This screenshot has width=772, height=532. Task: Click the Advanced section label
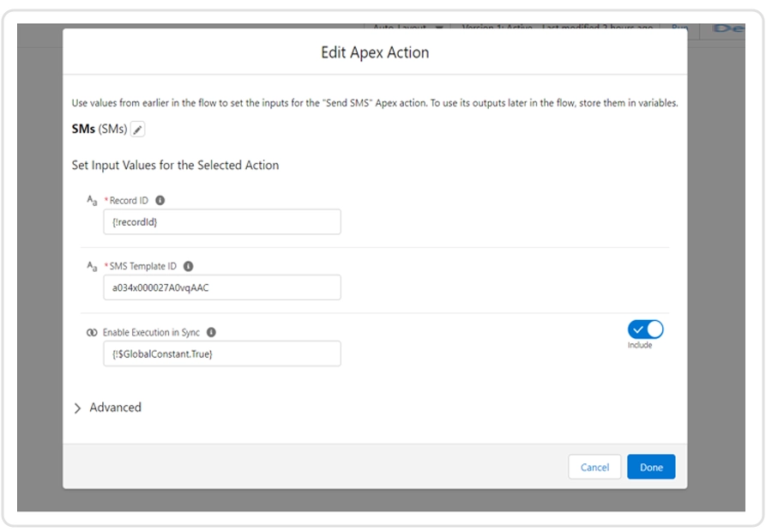pyautogui.click(x=115, y=408)
